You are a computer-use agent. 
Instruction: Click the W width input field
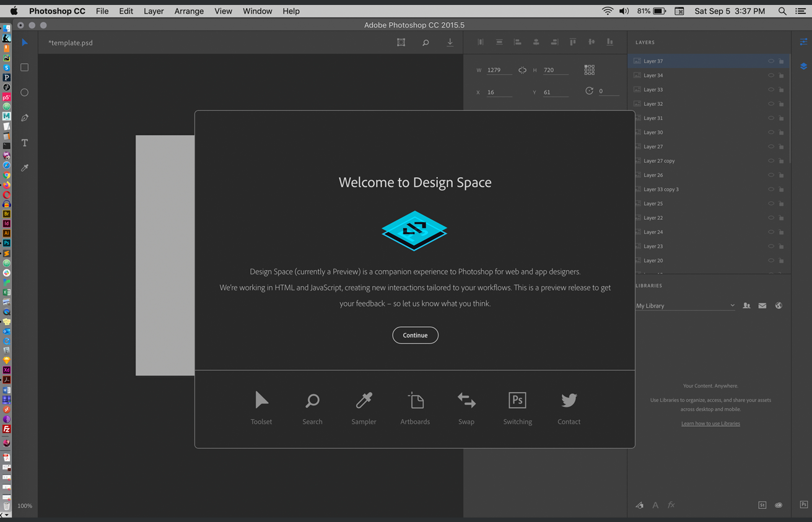coord(499,70)
